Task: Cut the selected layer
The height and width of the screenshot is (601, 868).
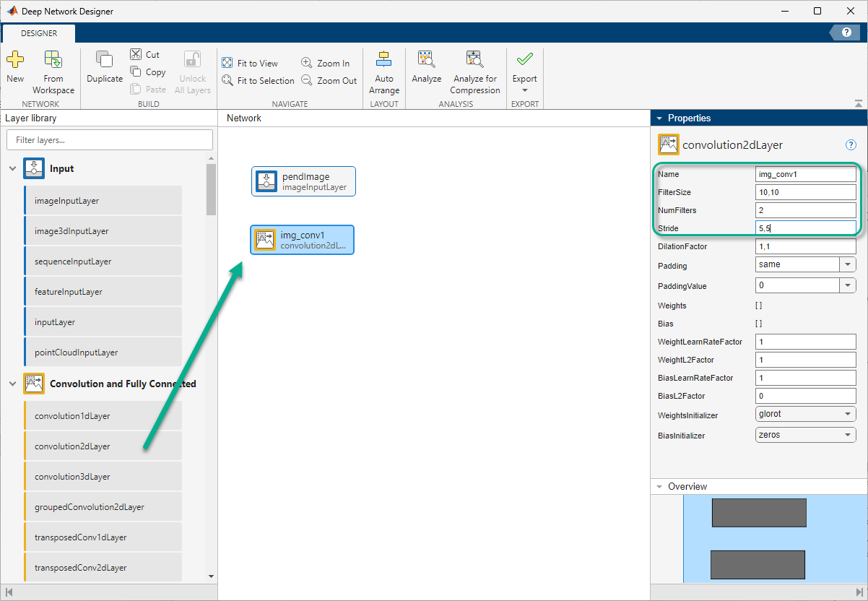Action: 145,54
